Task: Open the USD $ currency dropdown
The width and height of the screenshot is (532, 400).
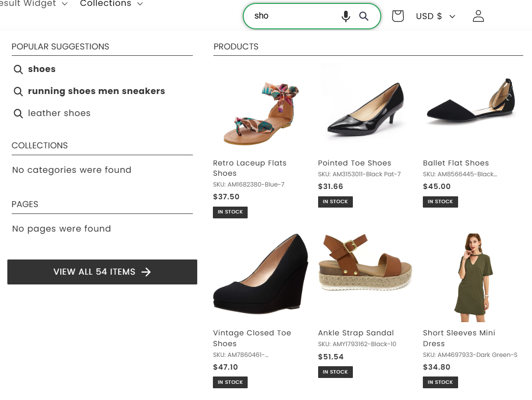Action: (435, 16)
